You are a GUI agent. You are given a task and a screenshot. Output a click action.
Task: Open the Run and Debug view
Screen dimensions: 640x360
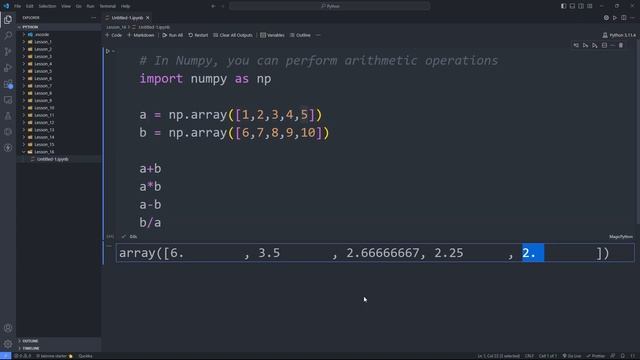tap(8, 68)
